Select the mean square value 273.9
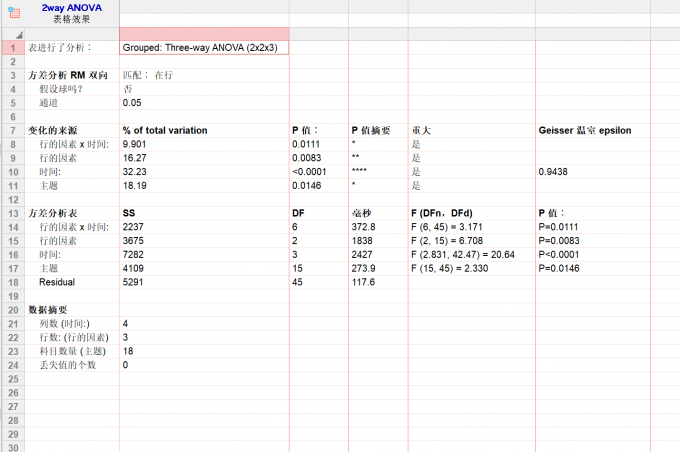The height and width of the screenshot is (452, 680). [x=363, y=269]
